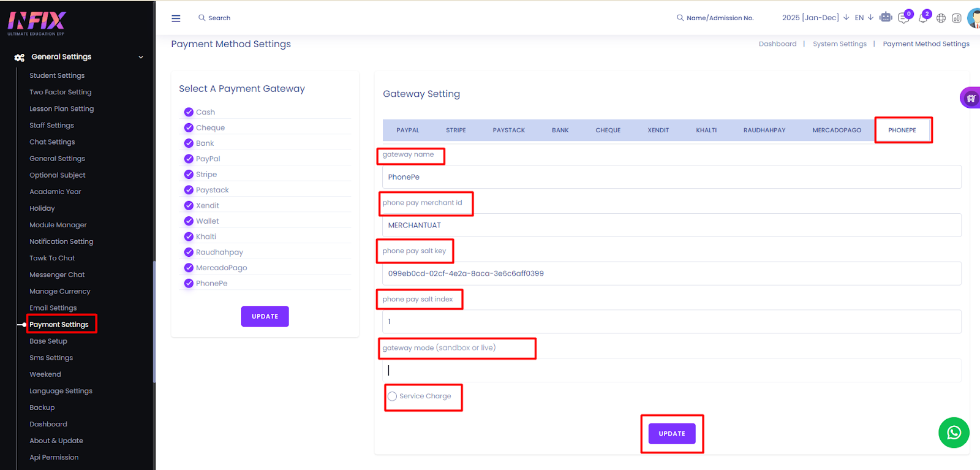Switch to the KHALTI gateway tab

(x=706, y=131)
